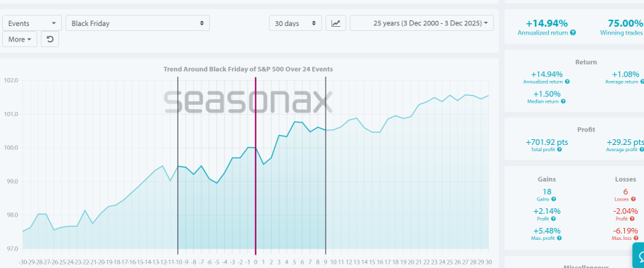Click the 'Gains' column heading
This screenshot has height=268, width=644.
547,179
